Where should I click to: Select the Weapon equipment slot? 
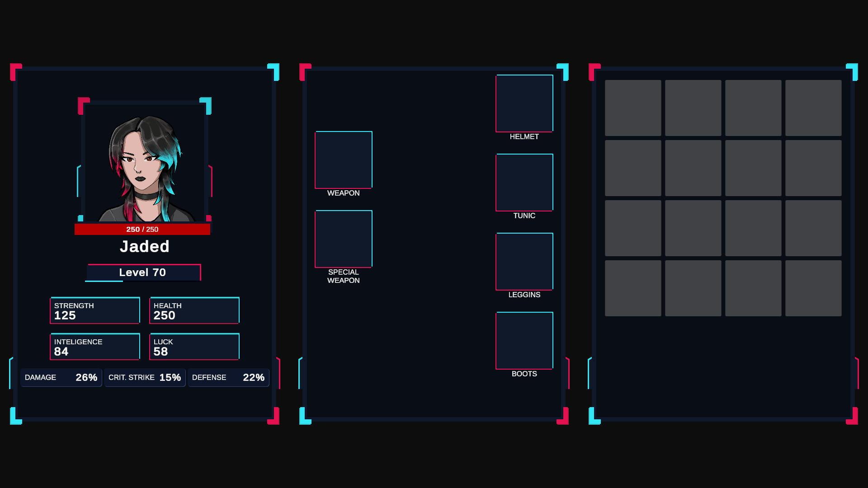[x=344, y=160]
